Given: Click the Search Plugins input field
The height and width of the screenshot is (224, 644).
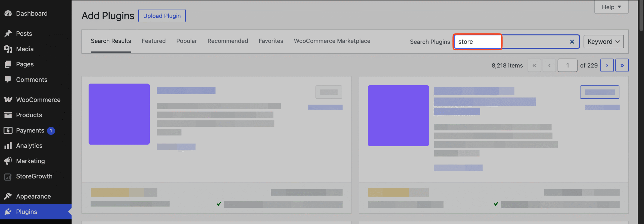Looking at the screenshot, I should (x=517, y=42).
